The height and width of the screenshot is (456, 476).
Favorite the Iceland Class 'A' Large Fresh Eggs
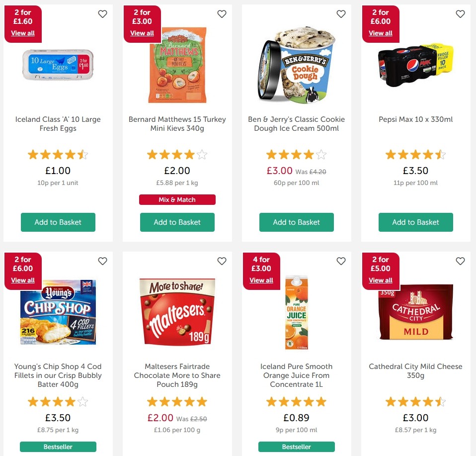coord(102,14)
